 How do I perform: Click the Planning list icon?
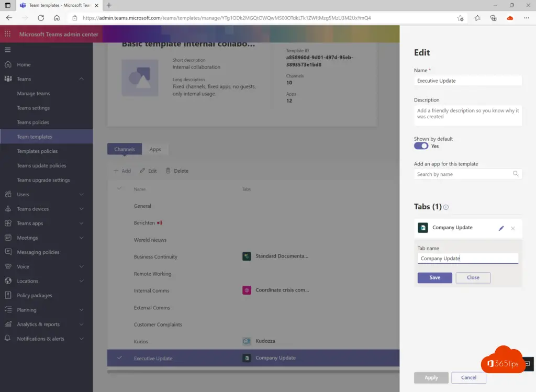[x=8, y=310]
